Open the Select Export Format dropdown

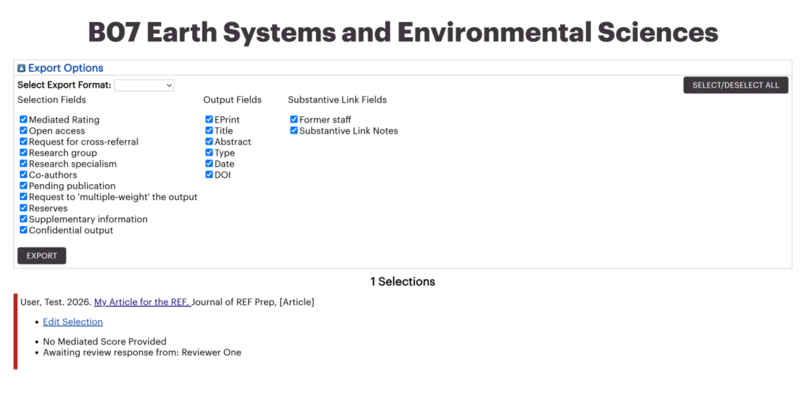pyautogui.click(x=144, y=85)
